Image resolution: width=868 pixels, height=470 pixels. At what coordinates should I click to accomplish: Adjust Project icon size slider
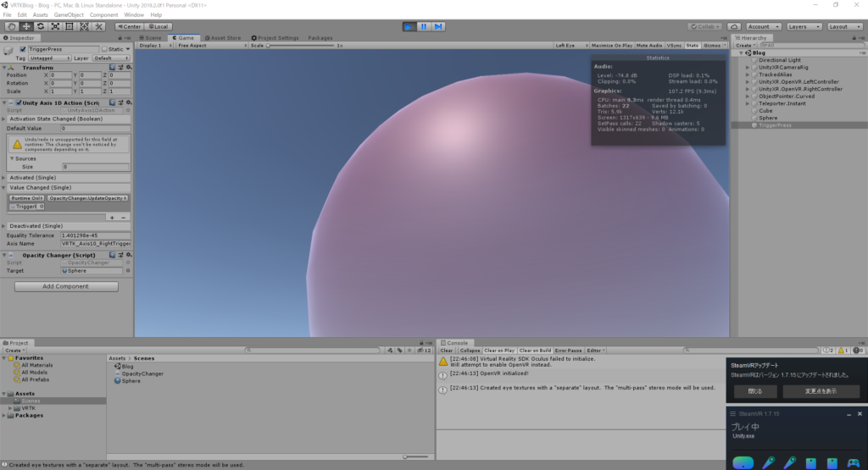[x=415, y=456]
